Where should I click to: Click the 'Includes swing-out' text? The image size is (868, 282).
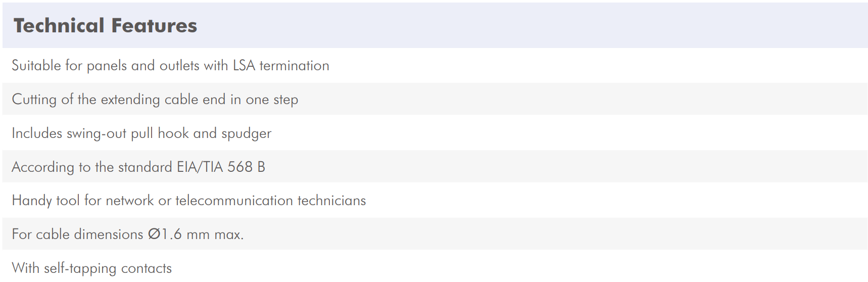[69, 133]
